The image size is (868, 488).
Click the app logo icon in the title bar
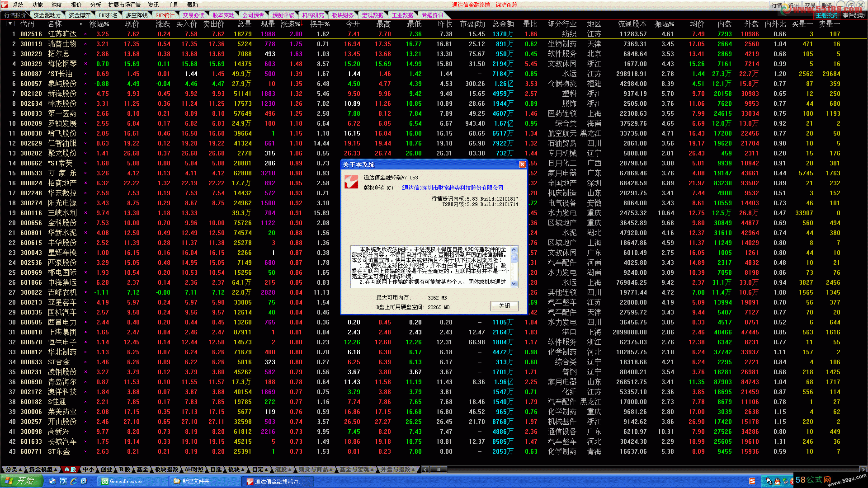point(5,5)
